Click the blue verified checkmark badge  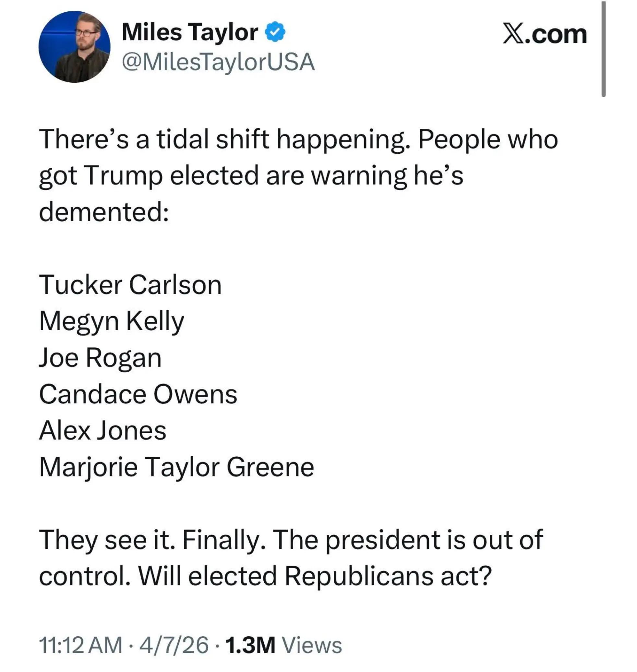(x=275, y=32)
